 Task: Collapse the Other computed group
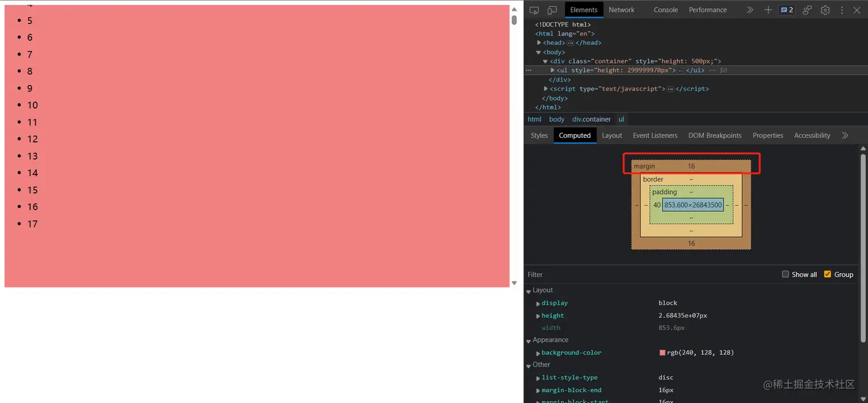tap(528, 366)
